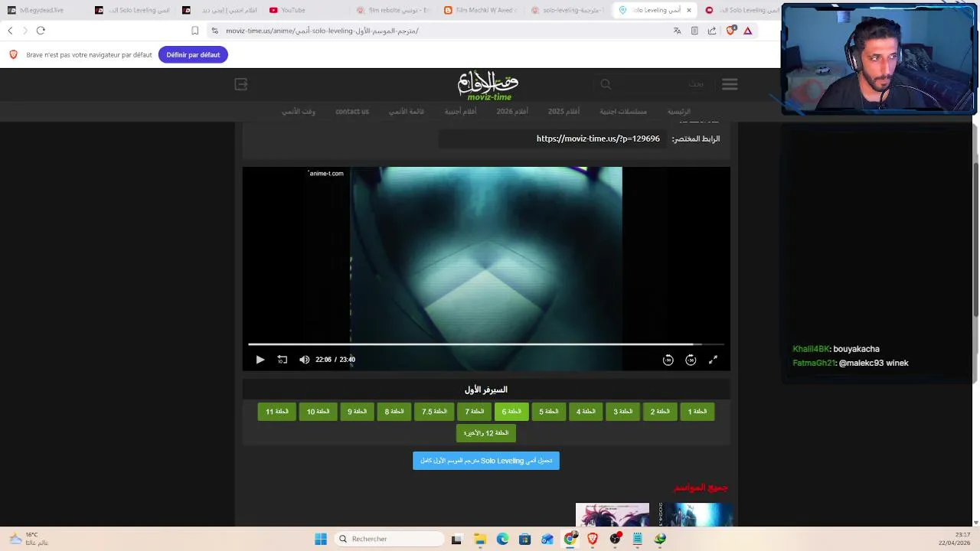The width and height of the screenshot is (980, 551).
Task: Click the login icon left of logo
Action: point(241,84)
